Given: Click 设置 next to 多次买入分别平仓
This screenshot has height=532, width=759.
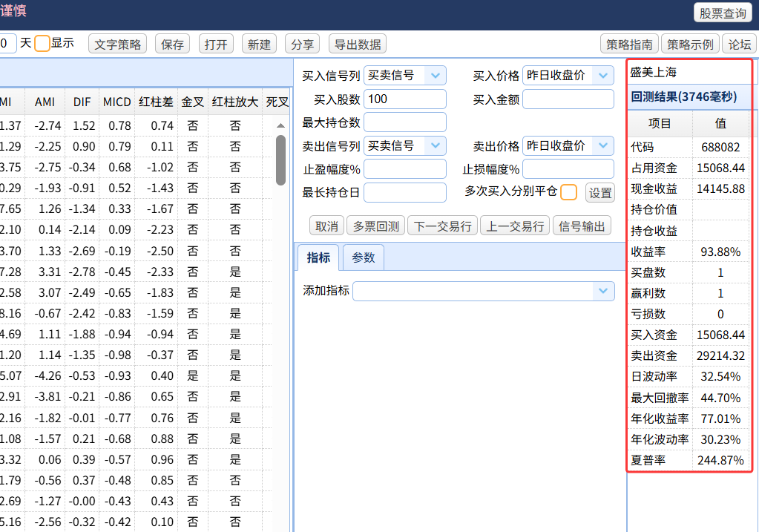Looking at the screenshot, I should pos(600,193).
